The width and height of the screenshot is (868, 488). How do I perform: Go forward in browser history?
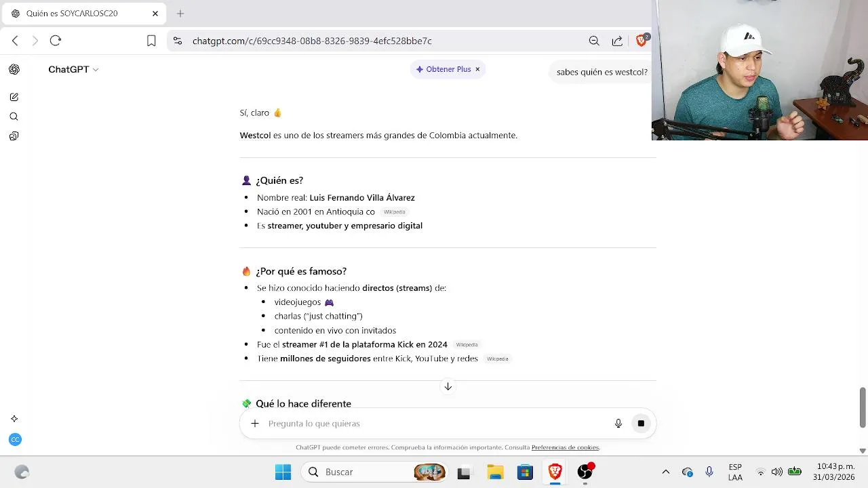coord(35,41)
